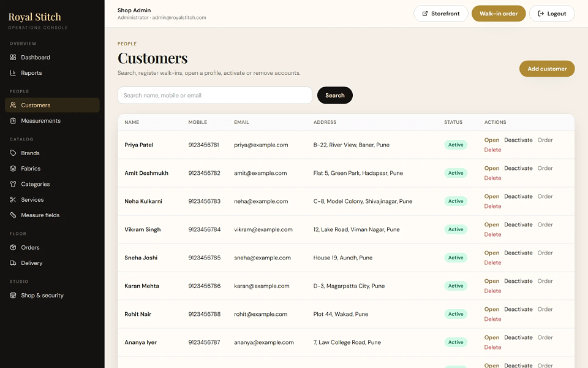Click the Delivery truck icon
Screen dimensions: 588x368
(x=13, y=263)
